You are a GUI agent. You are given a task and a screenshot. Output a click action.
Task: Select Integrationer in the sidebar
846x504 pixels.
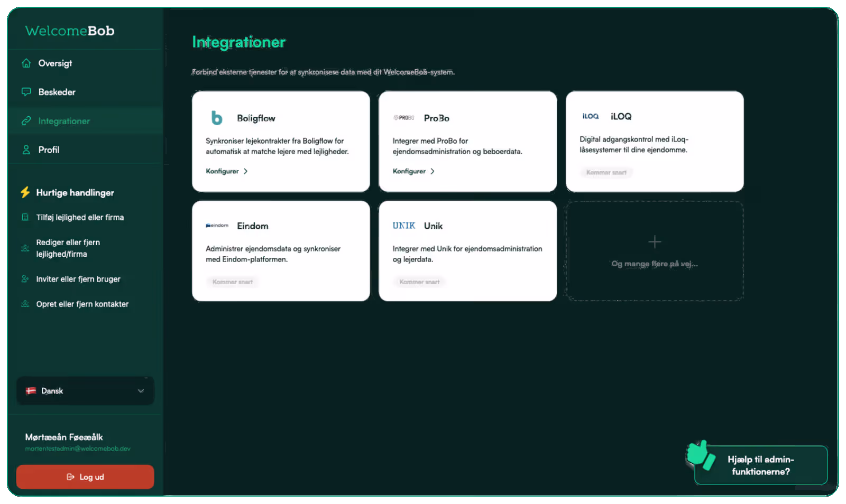coord(85,121)
